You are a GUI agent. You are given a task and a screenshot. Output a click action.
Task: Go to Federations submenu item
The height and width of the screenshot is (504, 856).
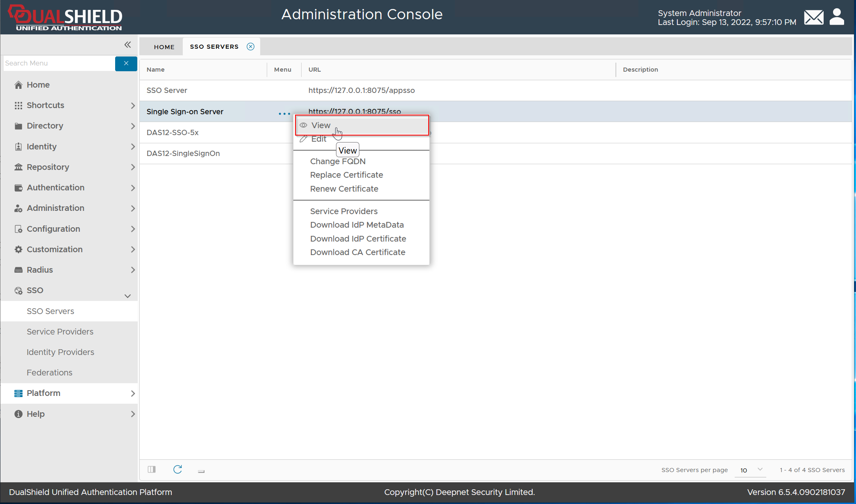click(x=49, y=373)
